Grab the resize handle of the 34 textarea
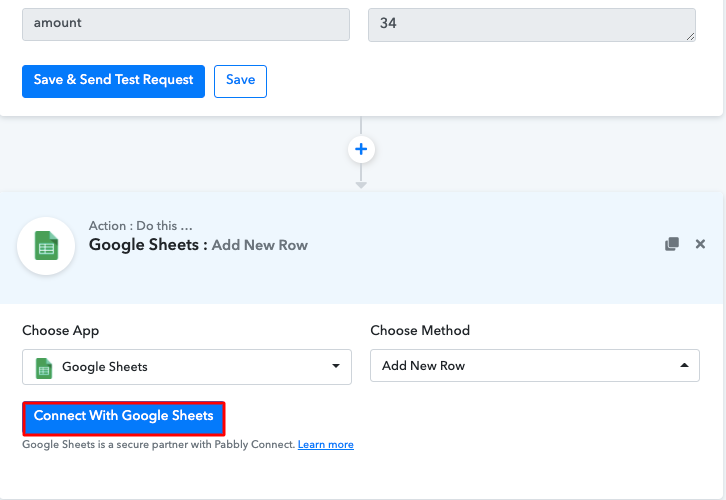Screen dimensions: 726x500 coord(690,37)
